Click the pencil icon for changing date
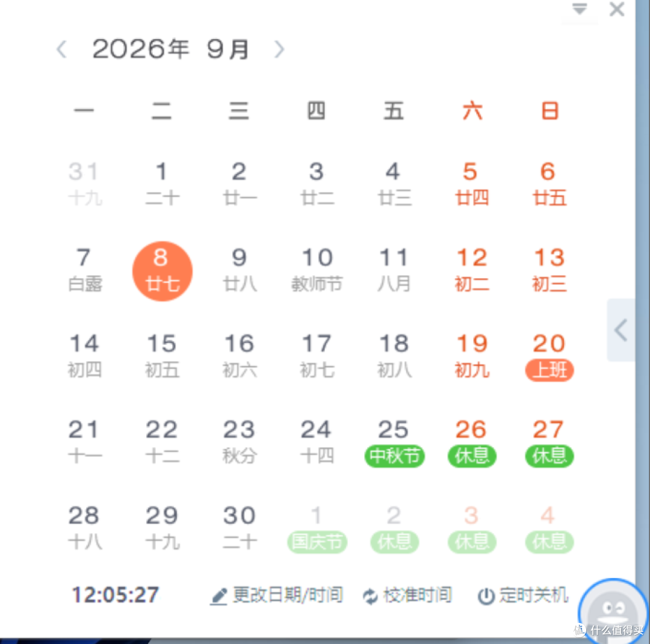Screen dimensions: 650x644 (218, 596)
